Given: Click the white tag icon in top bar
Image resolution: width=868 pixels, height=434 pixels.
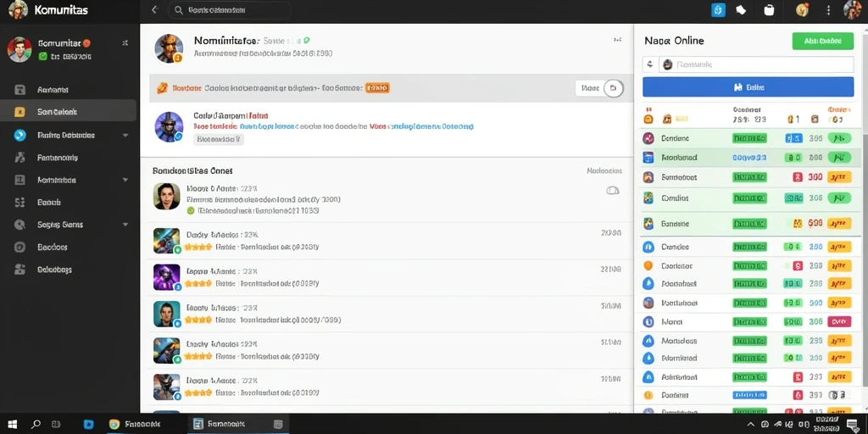Looking at the screenshot, I should [741, 10].
